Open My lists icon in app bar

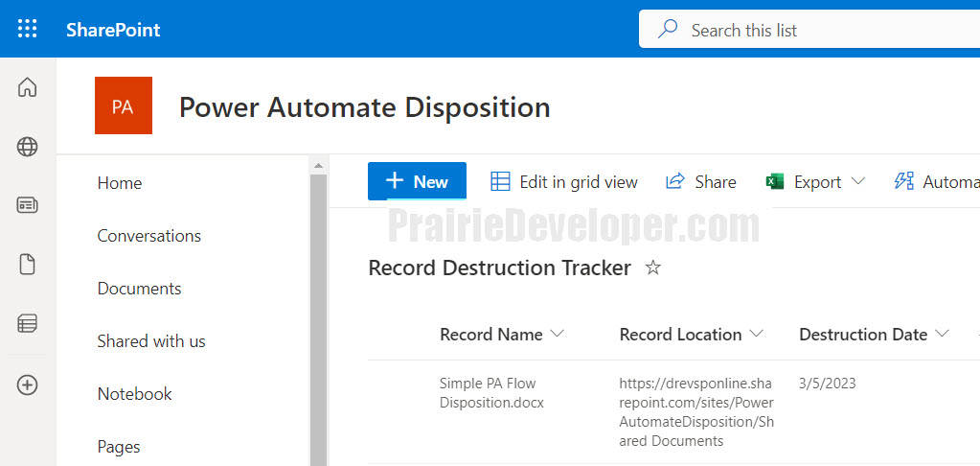[27, 323]
